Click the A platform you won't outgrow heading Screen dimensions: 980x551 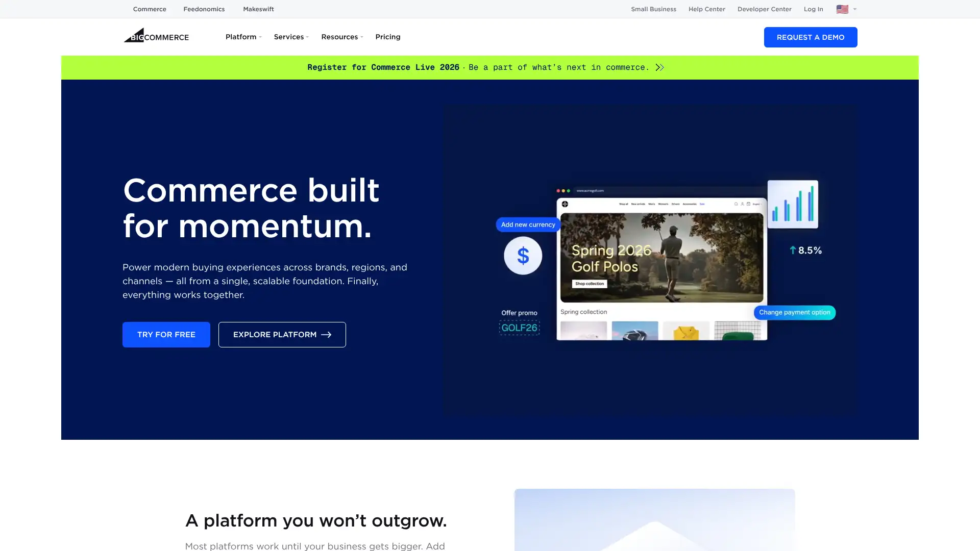(316, 520)
